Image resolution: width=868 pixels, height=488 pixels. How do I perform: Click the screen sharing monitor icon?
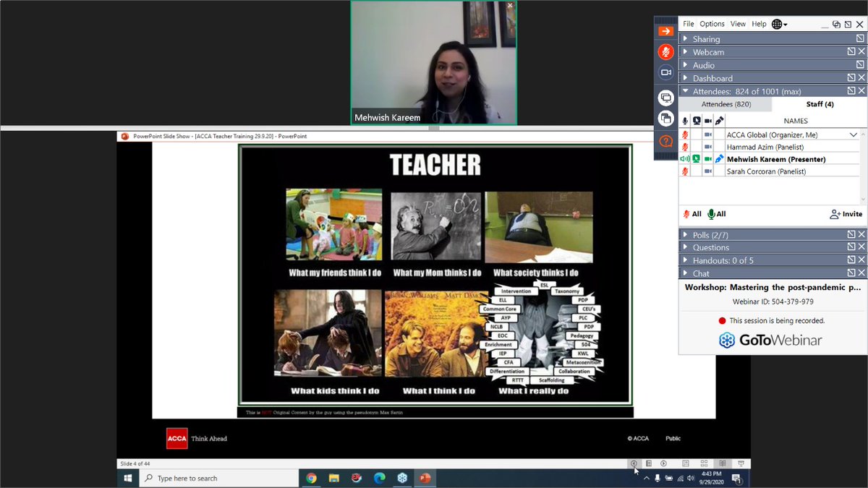point(665,98)
